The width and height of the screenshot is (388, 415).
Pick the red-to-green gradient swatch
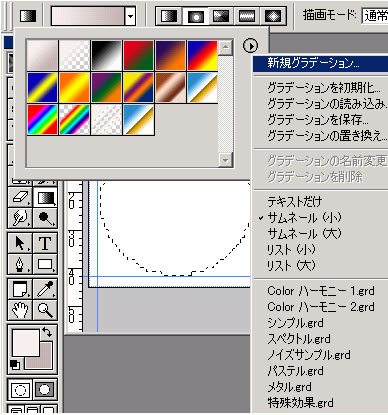click(x=138, y=55)
